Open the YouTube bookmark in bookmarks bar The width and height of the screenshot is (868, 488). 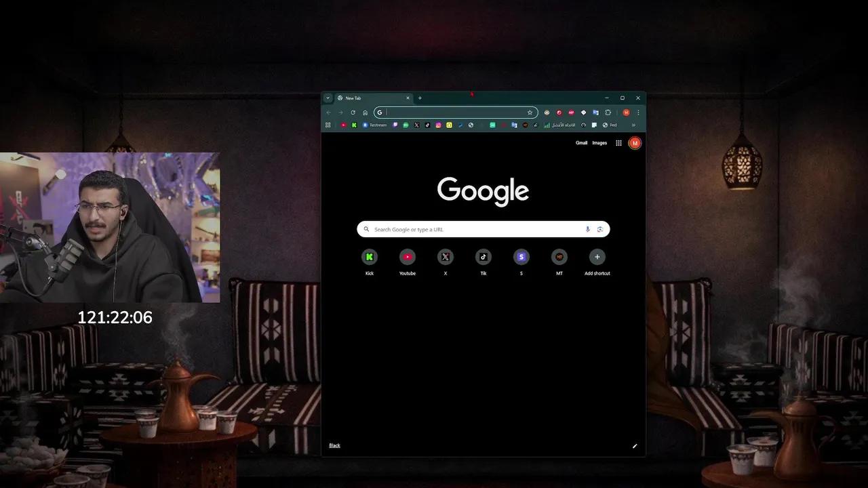coord(344,125)
